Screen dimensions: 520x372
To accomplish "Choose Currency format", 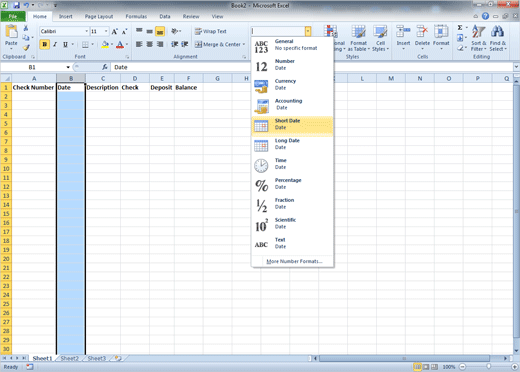I will tap(292, 86).
